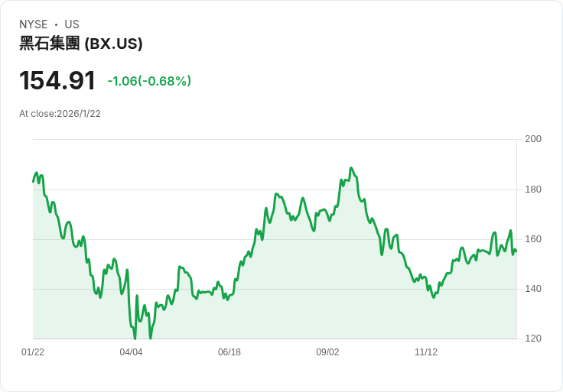Pick the 09/02 date axis marker

327,352
